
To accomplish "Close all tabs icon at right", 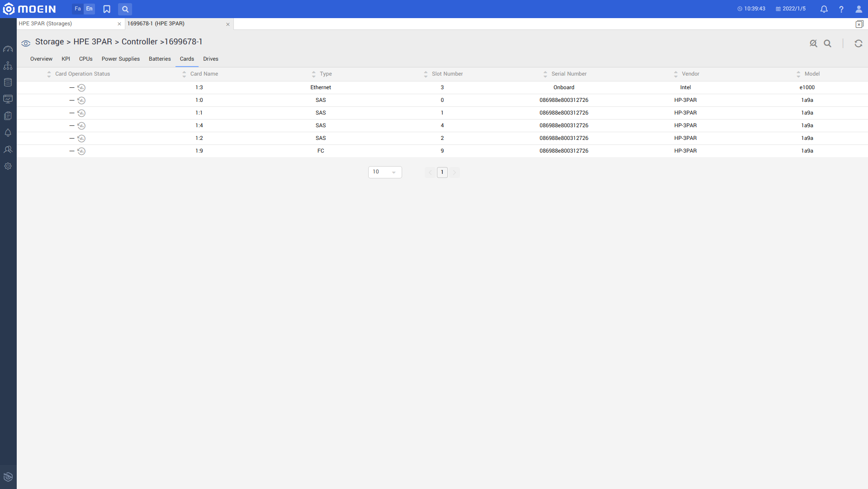I will [x=859, y=24].
